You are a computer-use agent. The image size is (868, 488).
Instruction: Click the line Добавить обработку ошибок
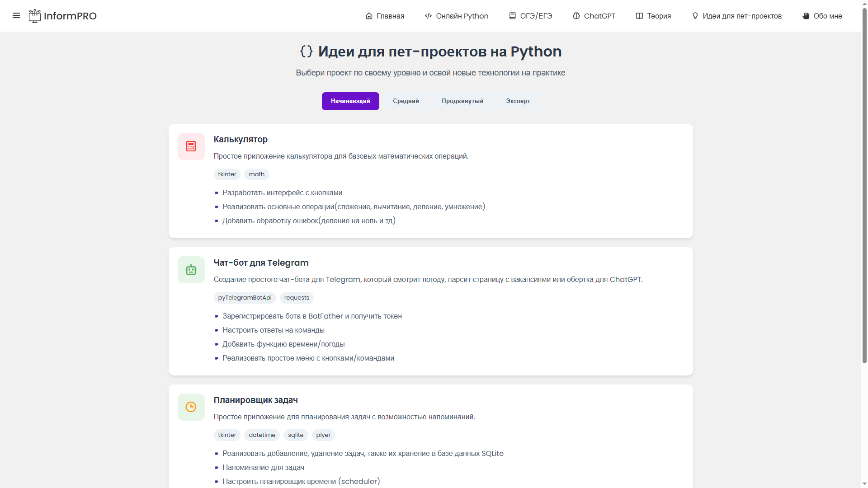click(x=309, y=221)
